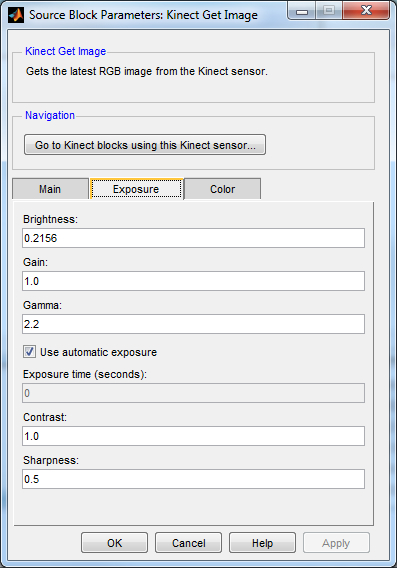397x568 pixels.
Task: Toggle the Use automatic exposure checkbox
Action: tap(29, 352)
